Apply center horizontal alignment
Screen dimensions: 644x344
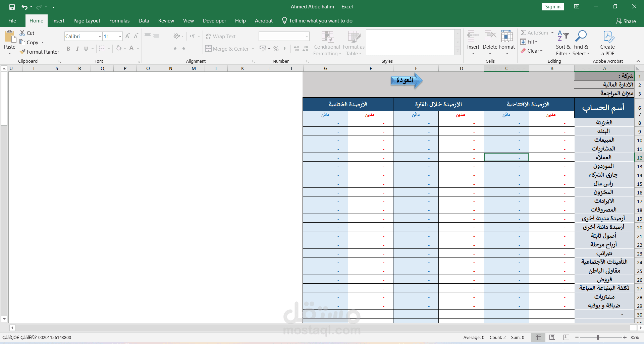click(156, 49)
